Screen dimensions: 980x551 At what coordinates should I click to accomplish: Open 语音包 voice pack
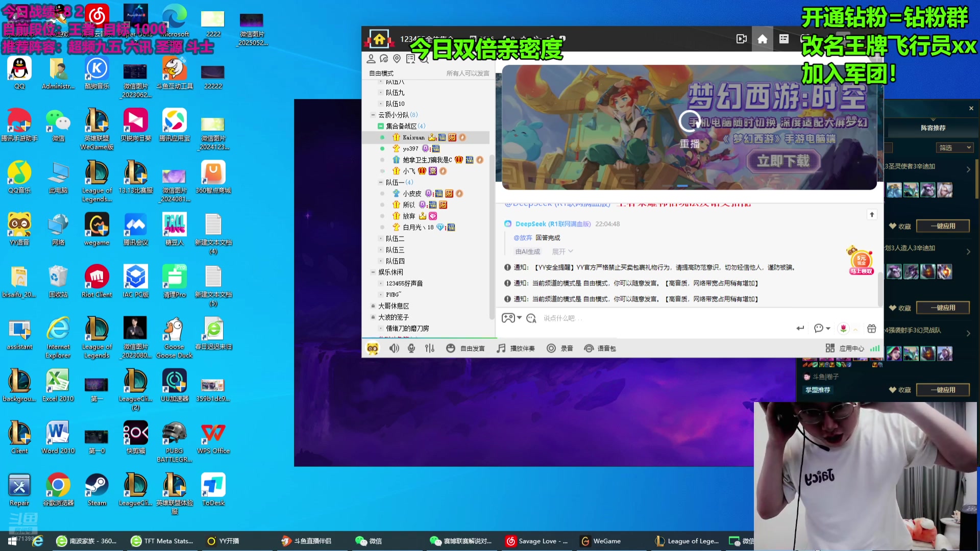[600, 348]
